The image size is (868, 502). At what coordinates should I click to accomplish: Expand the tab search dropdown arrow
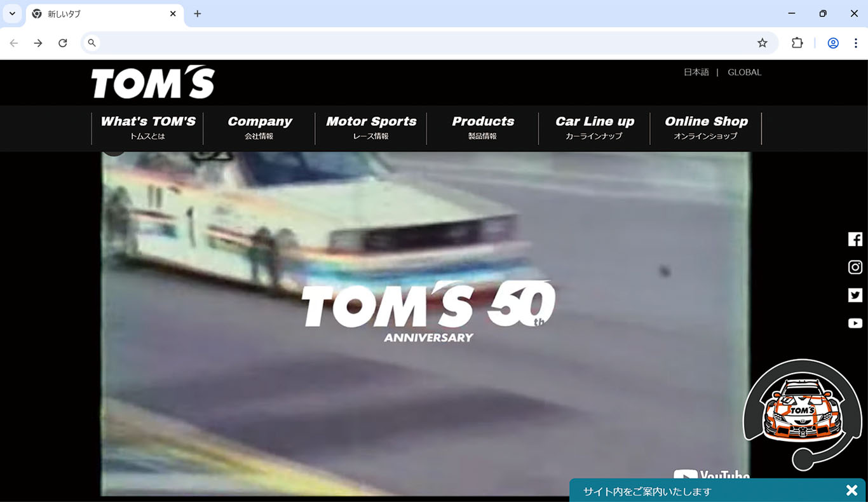click(x=12, y=13)
